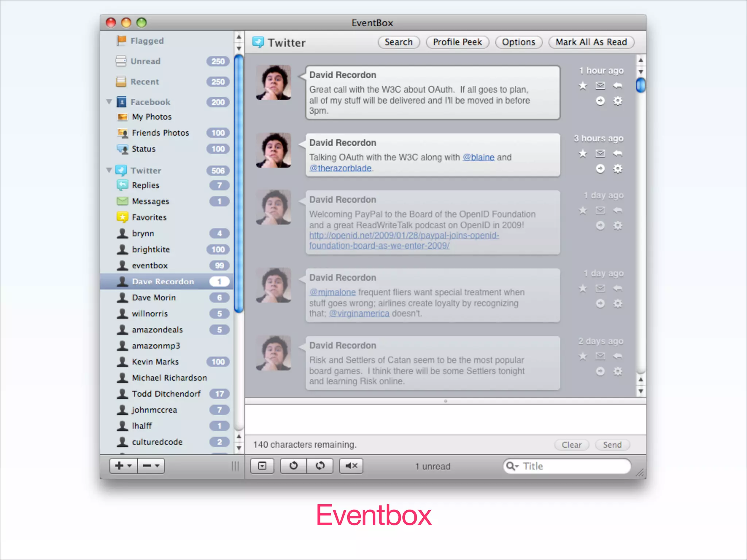Toggle favorite star on the Catan tweet
Viewport: 747px width, 560px height.
click(582, 356)
